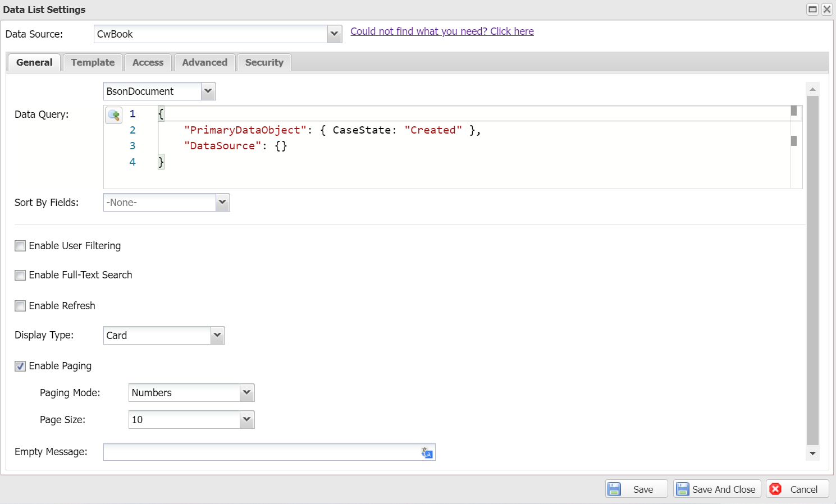
Task: Click the panel's vertical scrollbar thumb
Action: pos(812,270)
